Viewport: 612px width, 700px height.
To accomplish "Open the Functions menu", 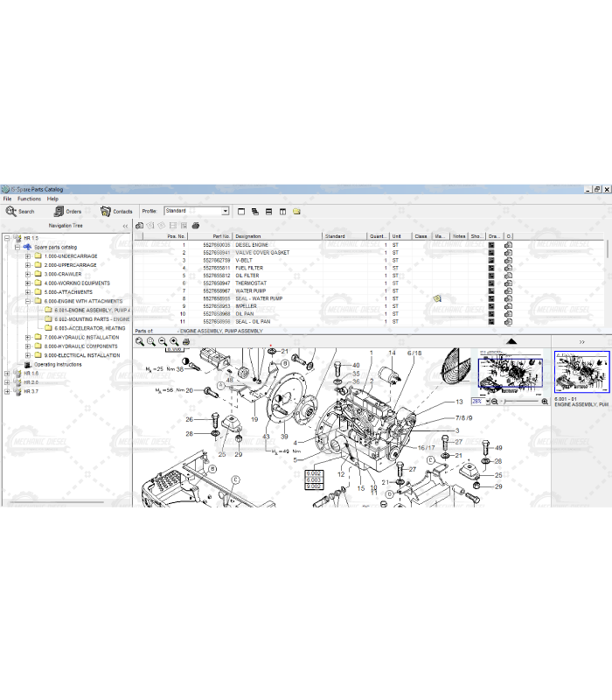I will tap(29, 199).
